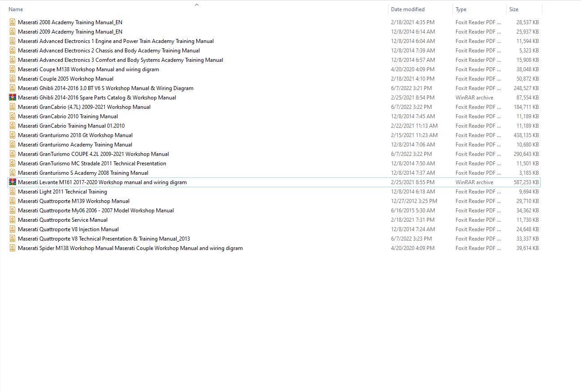
Task: Select file name Maserati 2008 Academy Training Manual_EN
Action: click(70, 22)
